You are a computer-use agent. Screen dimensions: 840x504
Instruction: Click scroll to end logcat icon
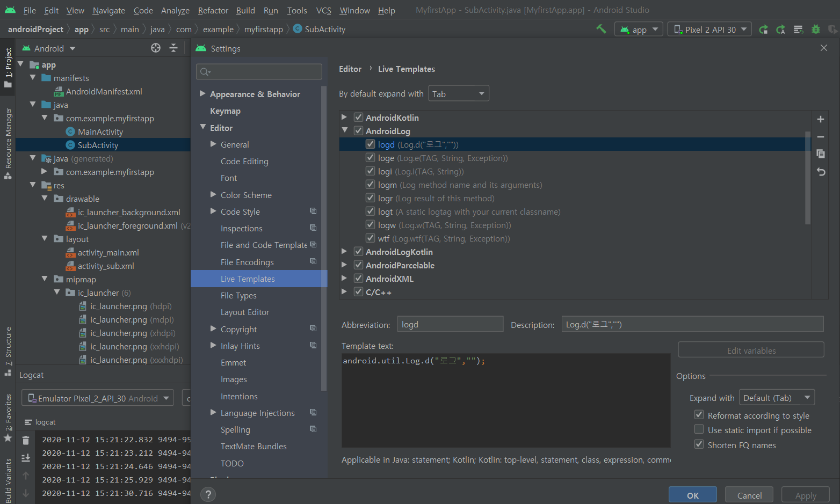[x=26, y=458]
